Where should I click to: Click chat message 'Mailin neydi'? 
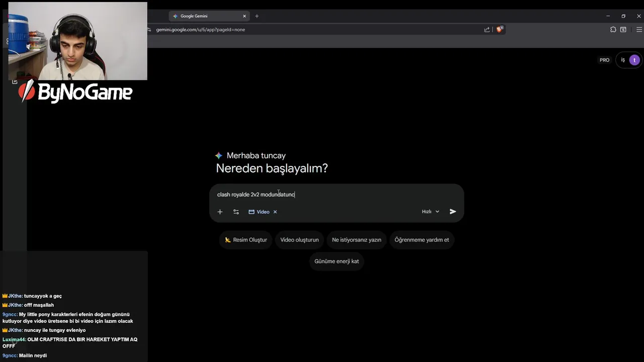[x=33, y=355]
